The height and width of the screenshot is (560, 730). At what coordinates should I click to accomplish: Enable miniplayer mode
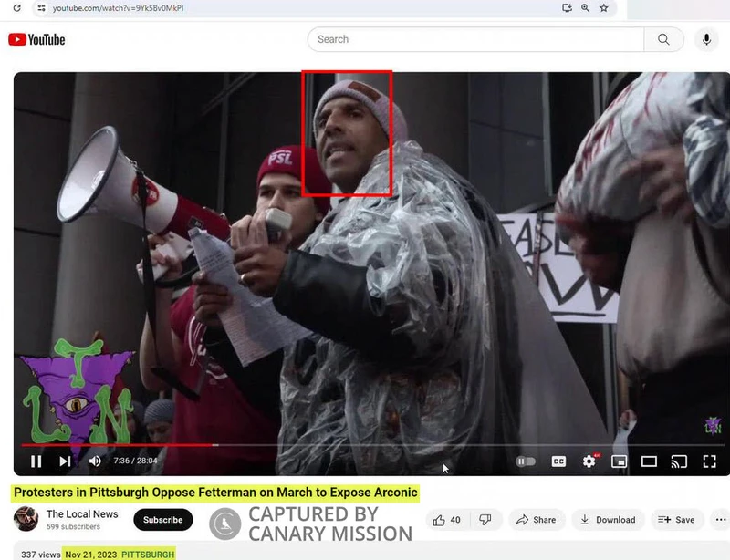coord(619,461)
